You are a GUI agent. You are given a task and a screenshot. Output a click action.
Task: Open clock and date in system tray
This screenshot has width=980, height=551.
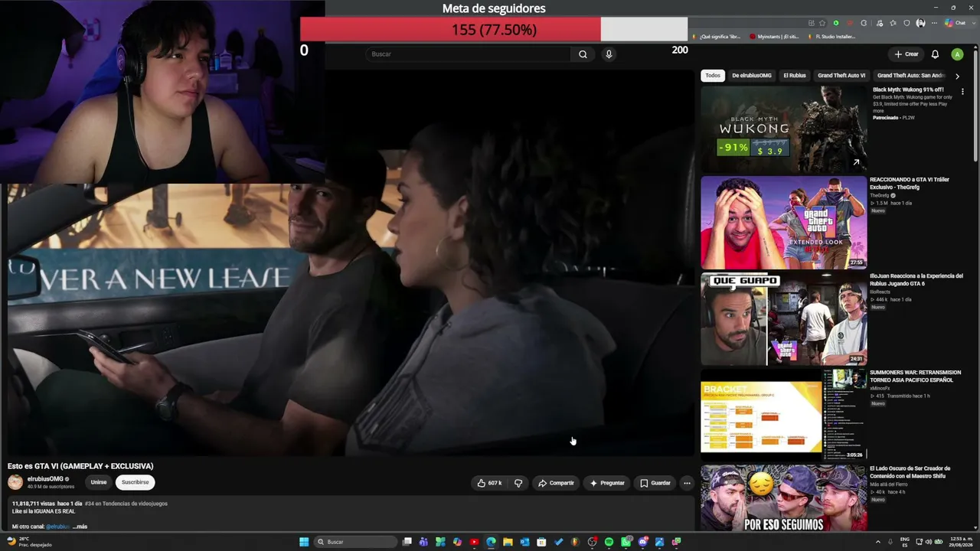point(962,542)
